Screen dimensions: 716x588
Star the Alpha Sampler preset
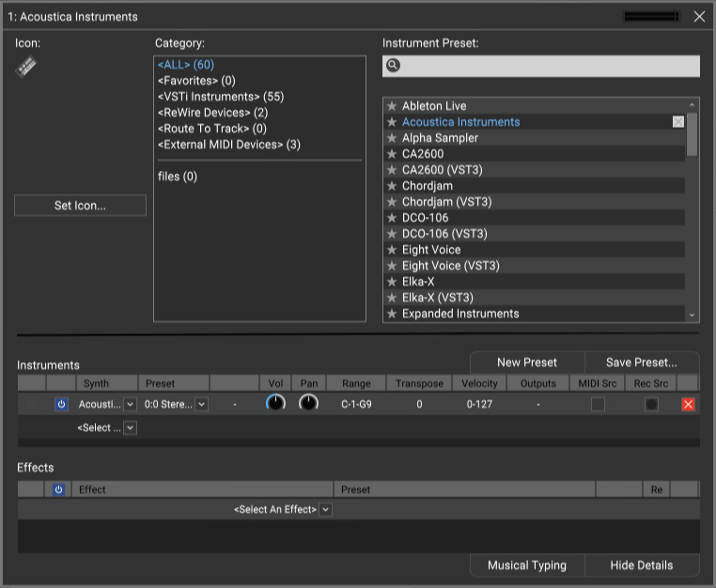tap(391, 138)
